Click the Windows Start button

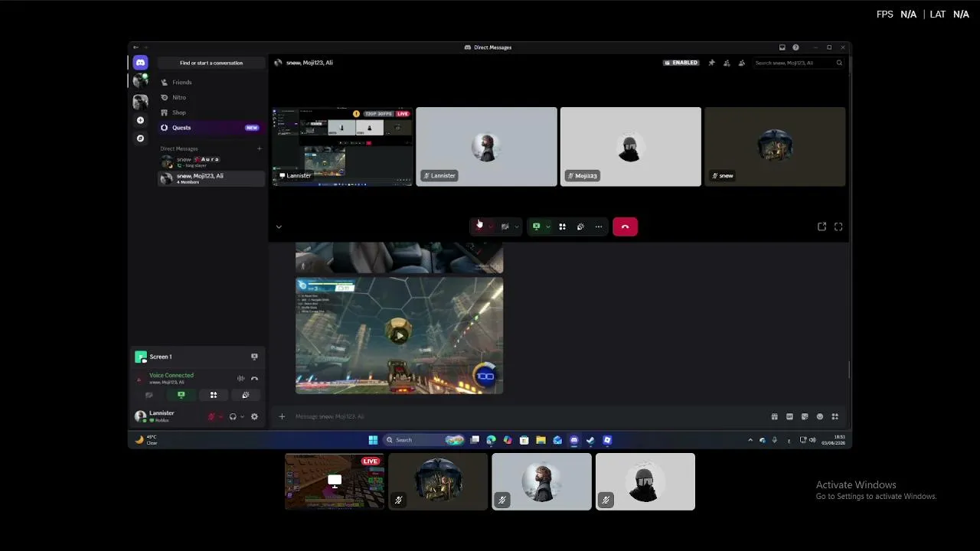(373, 440)
